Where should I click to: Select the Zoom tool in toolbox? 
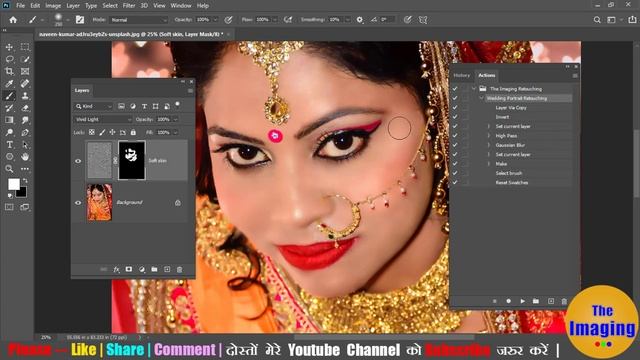(9, 169)
